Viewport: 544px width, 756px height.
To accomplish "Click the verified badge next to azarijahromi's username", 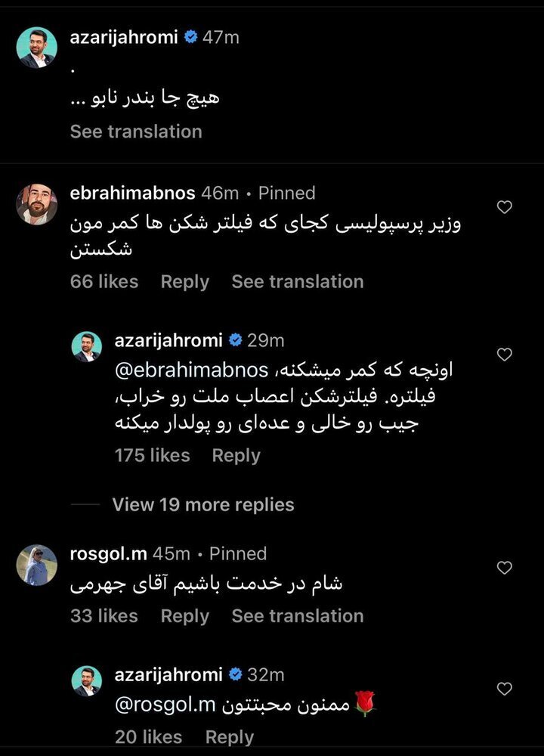I will [193, 34].
